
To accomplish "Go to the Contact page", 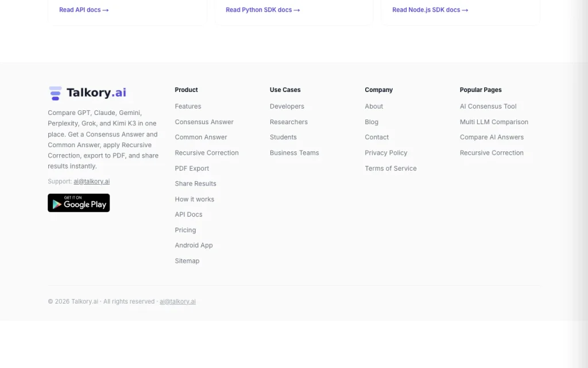I will [377, 137].
